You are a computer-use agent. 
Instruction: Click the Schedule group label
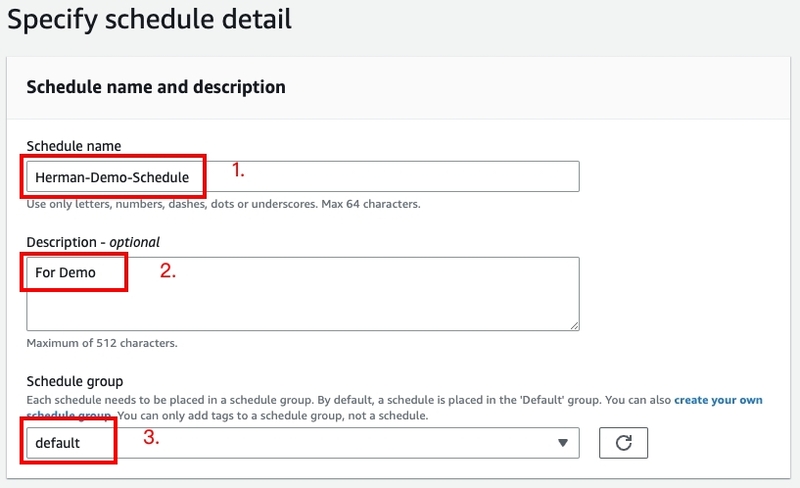74,381
